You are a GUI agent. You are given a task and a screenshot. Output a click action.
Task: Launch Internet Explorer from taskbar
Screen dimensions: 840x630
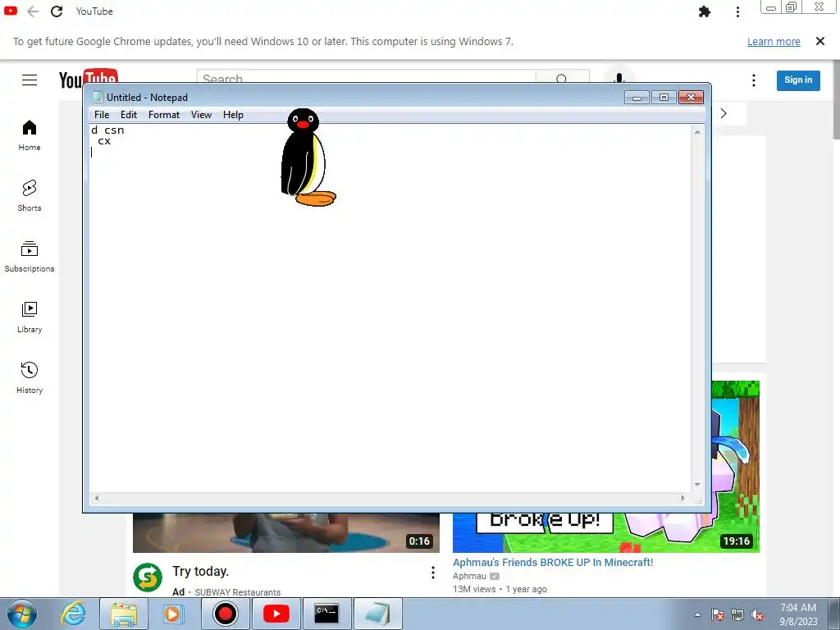73,614
